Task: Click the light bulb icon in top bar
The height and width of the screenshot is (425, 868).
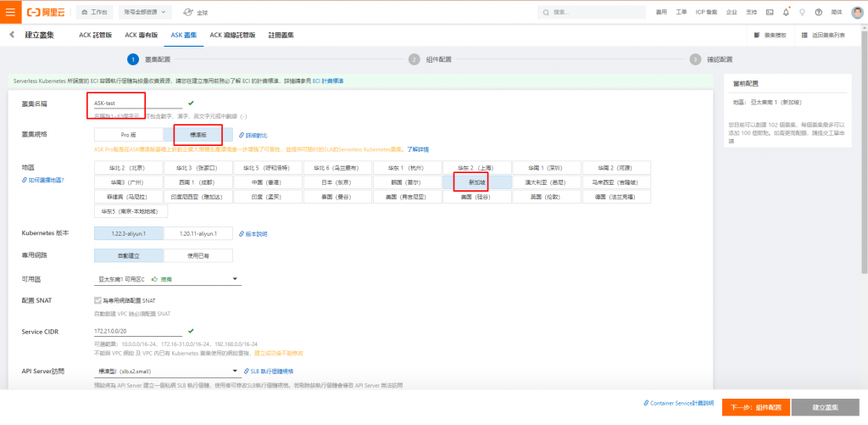Action: (802, 12)
